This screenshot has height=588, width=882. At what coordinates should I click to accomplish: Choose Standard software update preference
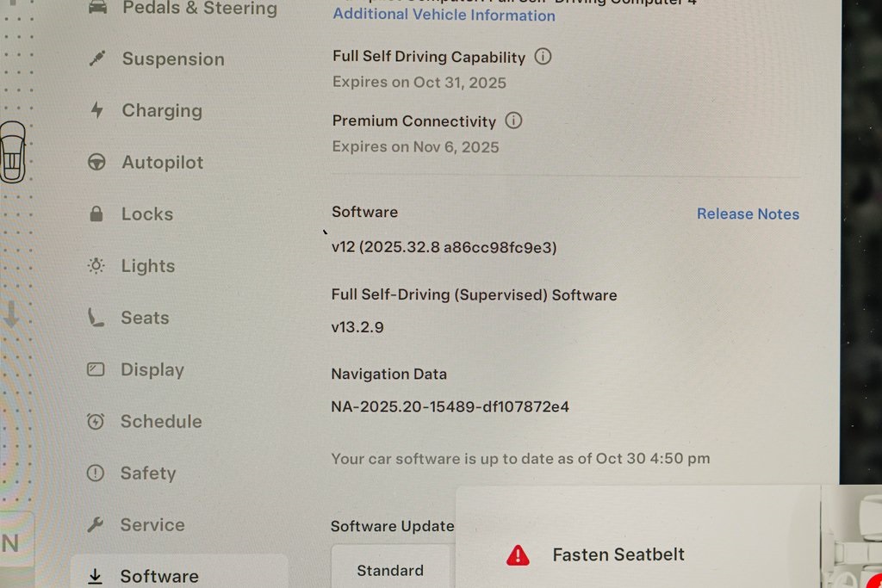coord(390,570)
